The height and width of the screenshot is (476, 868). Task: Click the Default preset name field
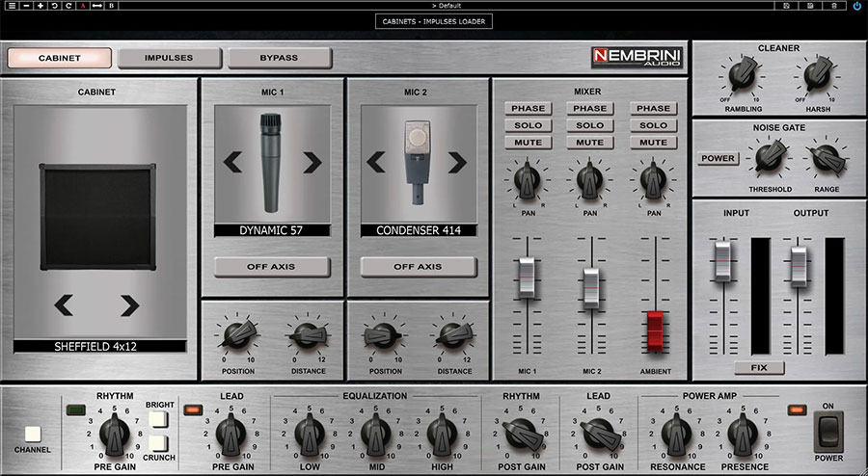click(x=447, y=6)
